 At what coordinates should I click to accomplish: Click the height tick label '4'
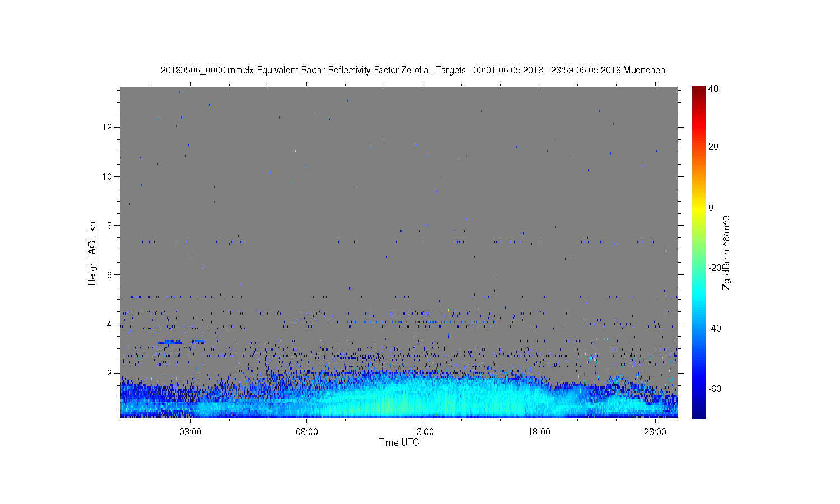coord(110,324)
